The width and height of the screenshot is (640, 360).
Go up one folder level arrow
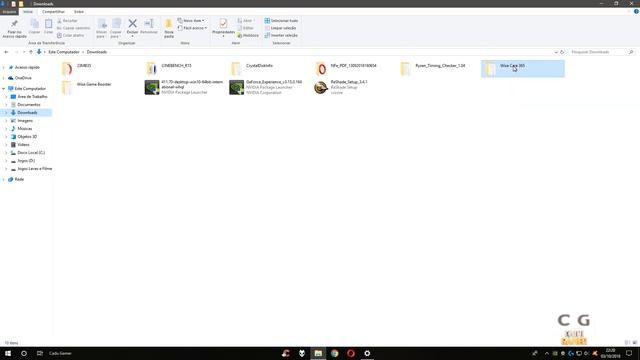(x=31, y=52)
